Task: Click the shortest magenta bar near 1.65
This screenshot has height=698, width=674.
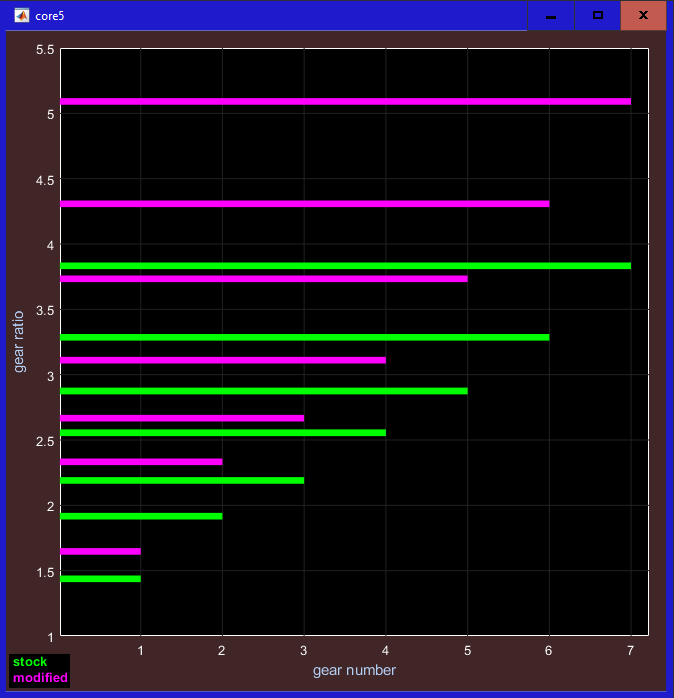Action: tap(100, 551)
